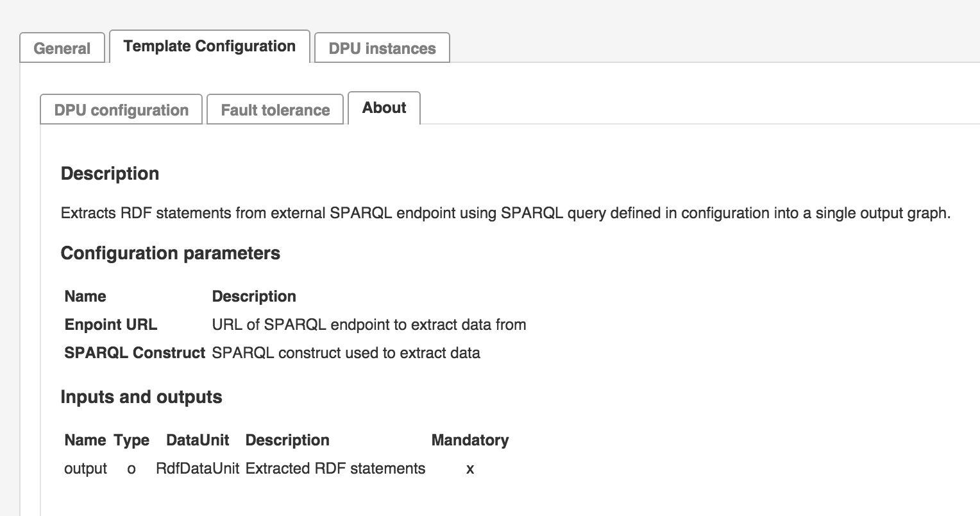This screenshot has height=516, width=980.
Task: Open the DPU instances tab
Action: (x=382, y=48)
